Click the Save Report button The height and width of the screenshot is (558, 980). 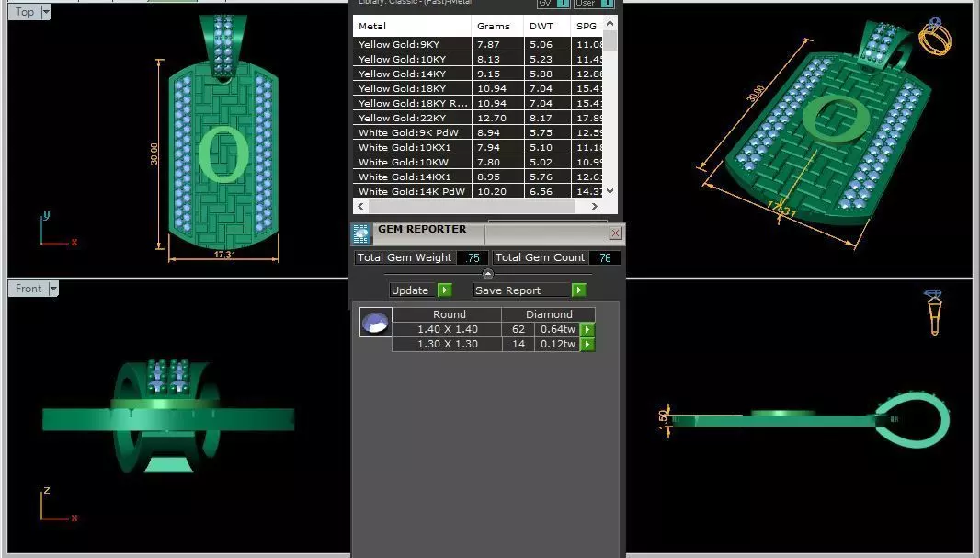pos(522,290)
